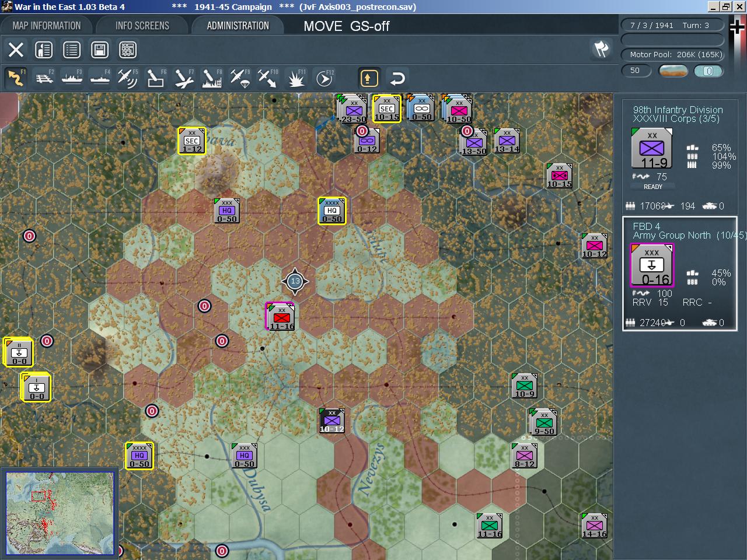Click the F12 circled arrow icon
Screen dimensions: 747x560
[324, 78]
